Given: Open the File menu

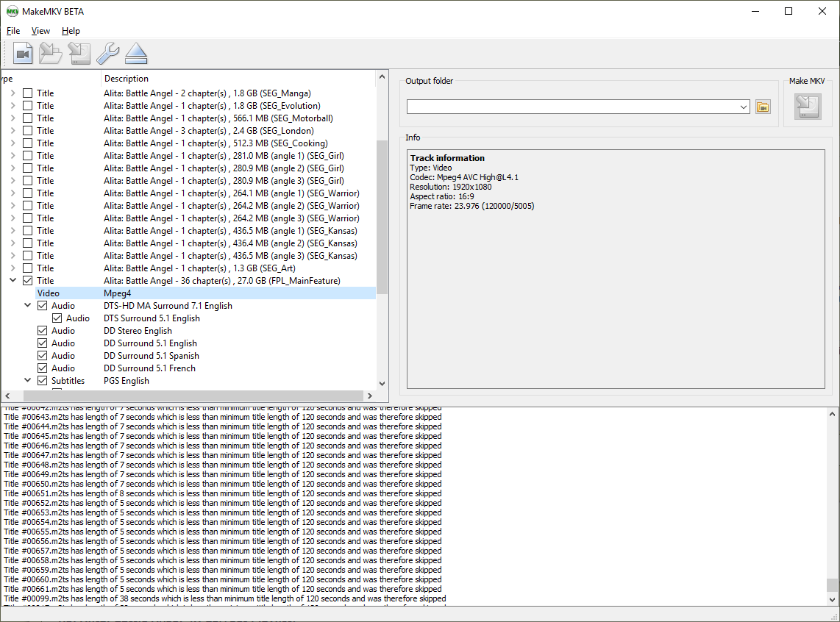Looking at the screenshot, I should point(13,31).
